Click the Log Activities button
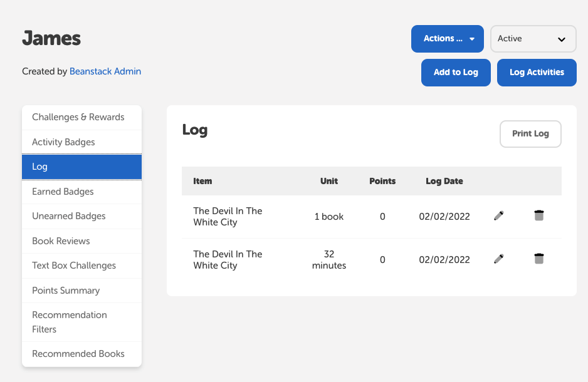This screenshot has width=588, height=382. point(537,72)
